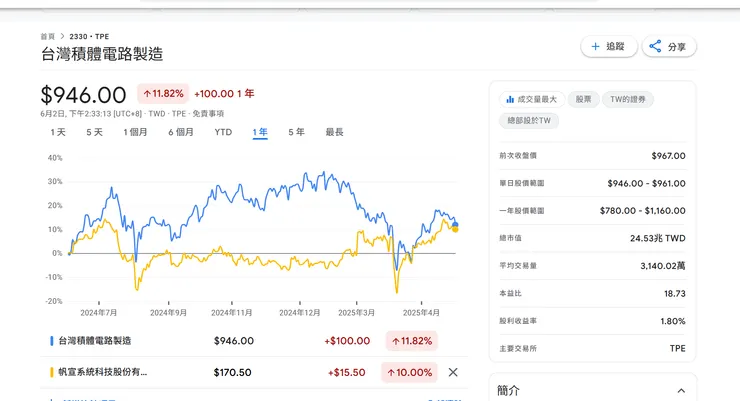The width and height of the screenshot is (740, 401).
Task: Click the plus icon in 追蹤 button
Action: click(595, 46)
